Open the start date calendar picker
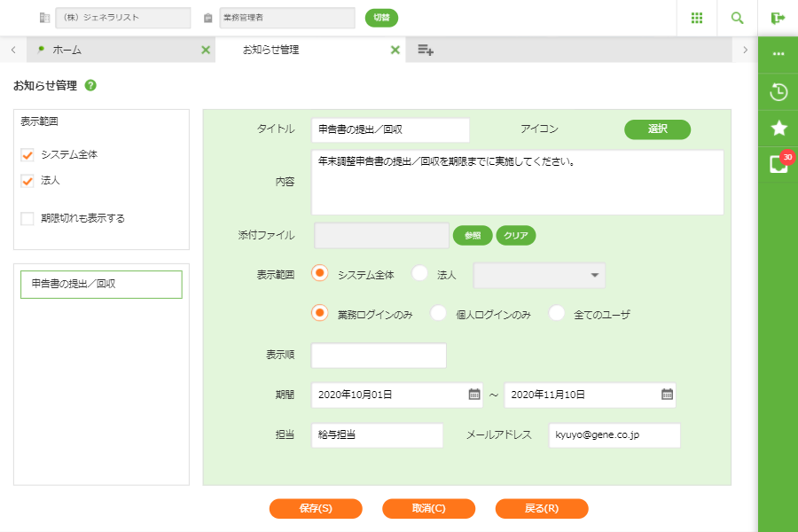The width and height of the screenshot is (798, 532). pos(474,395)
